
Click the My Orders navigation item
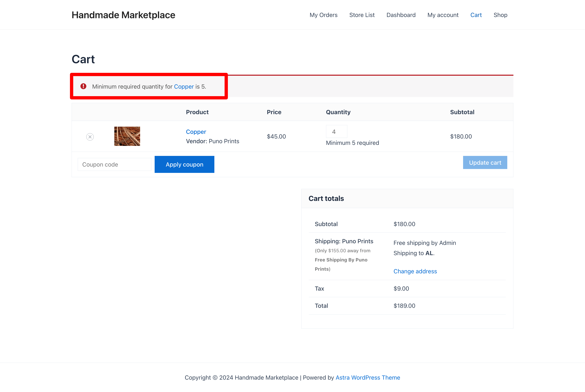[x=324, y=15]
